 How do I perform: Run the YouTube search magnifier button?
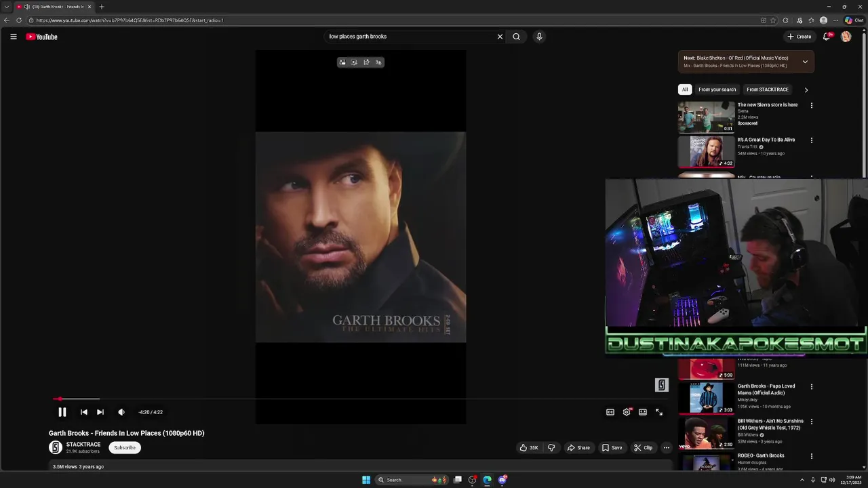pyautogui.click(x=516, y=37)
